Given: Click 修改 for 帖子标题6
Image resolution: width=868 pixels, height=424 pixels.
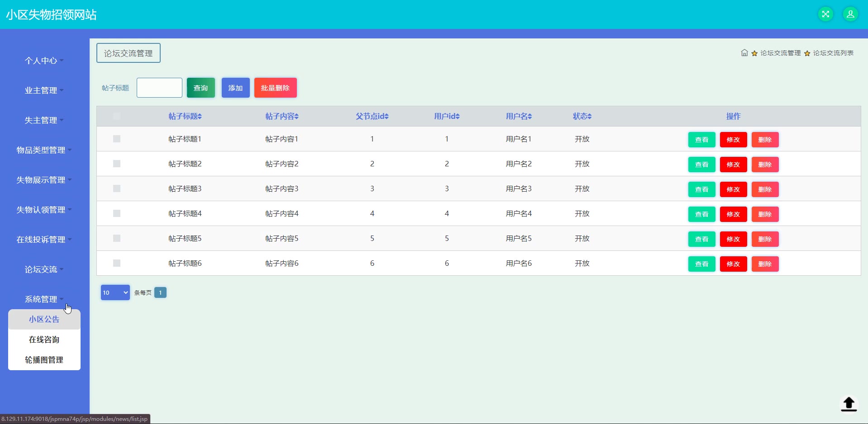Looking at the screenshot, I should [734, 264].
